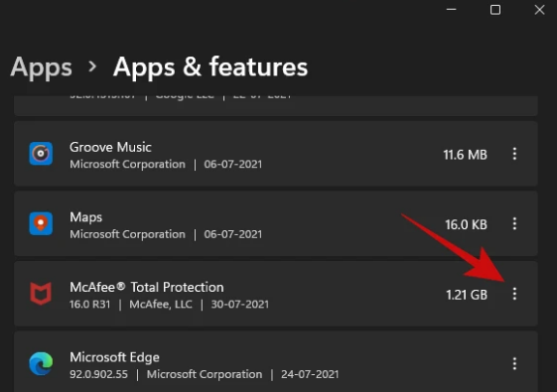Select the Microsoft Edge app name
557x392 pixels.
point(114,357)
